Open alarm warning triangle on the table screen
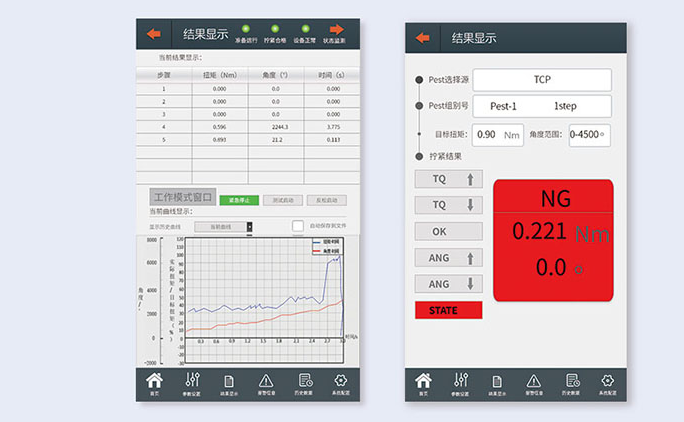 coord(266,381)
